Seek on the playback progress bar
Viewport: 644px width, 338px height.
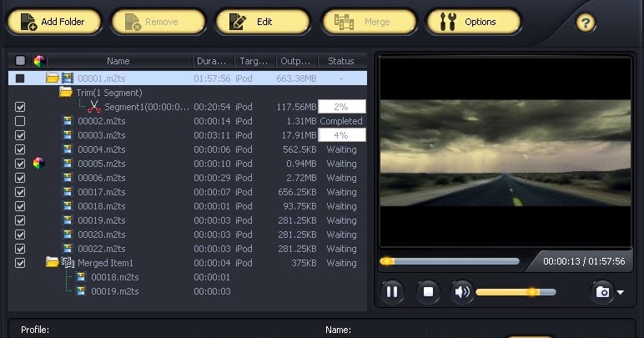click(450, 261)
